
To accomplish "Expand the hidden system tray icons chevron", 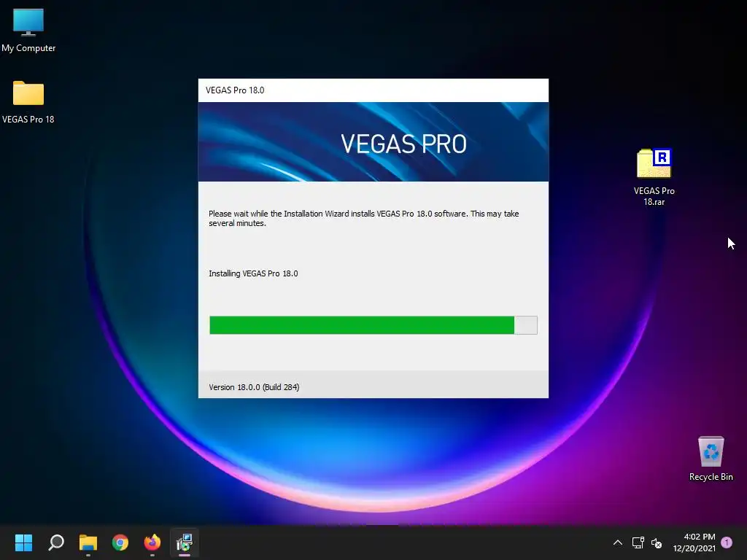I will (x=617, y=542).
